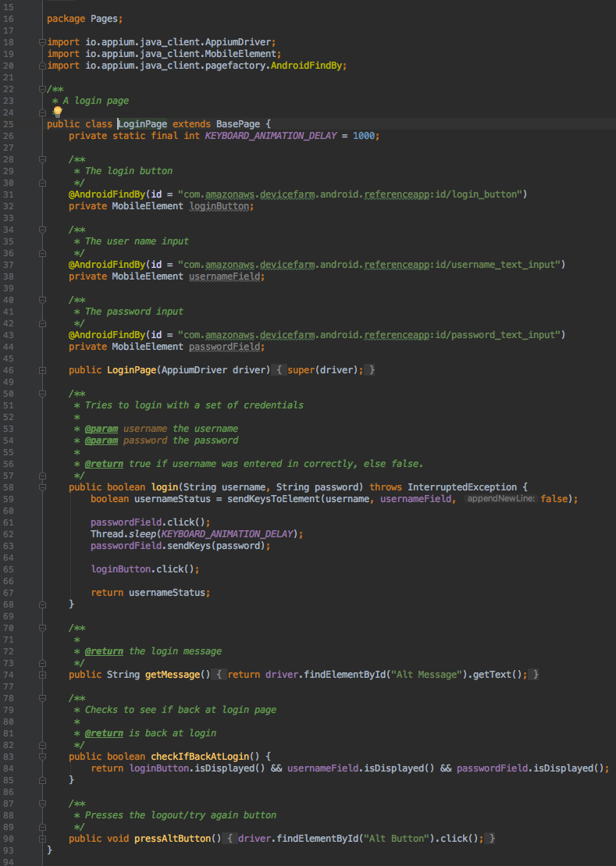Click the 'login' method name on line 58

pyautogui.click(x=165, y=487)
